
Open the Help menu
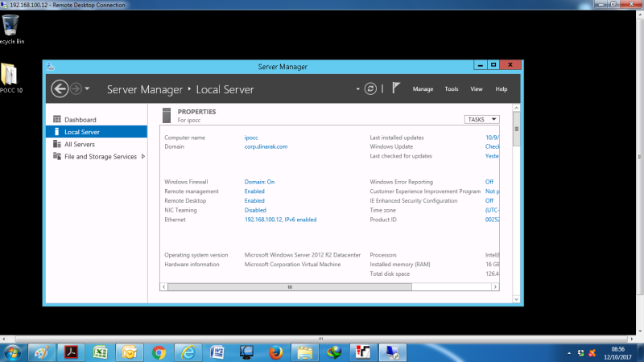pyautogui.click(x=501, y=89)
